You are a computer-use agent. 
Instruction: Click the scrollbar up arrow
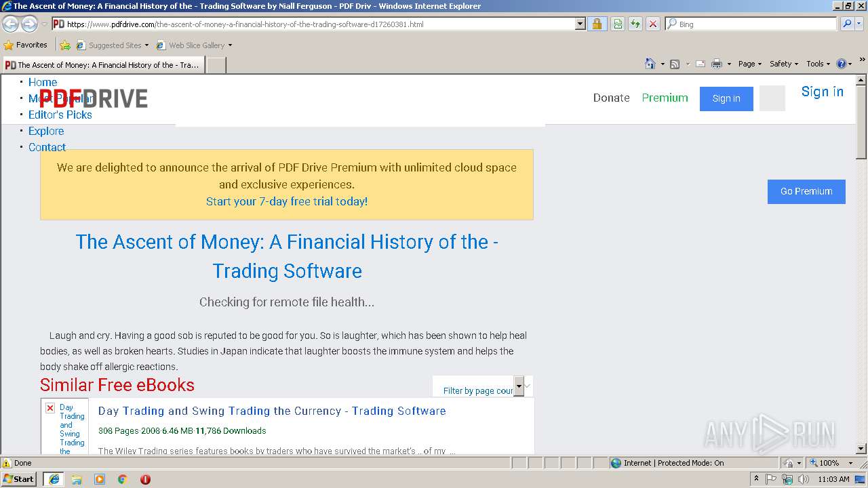coord(861,80)
